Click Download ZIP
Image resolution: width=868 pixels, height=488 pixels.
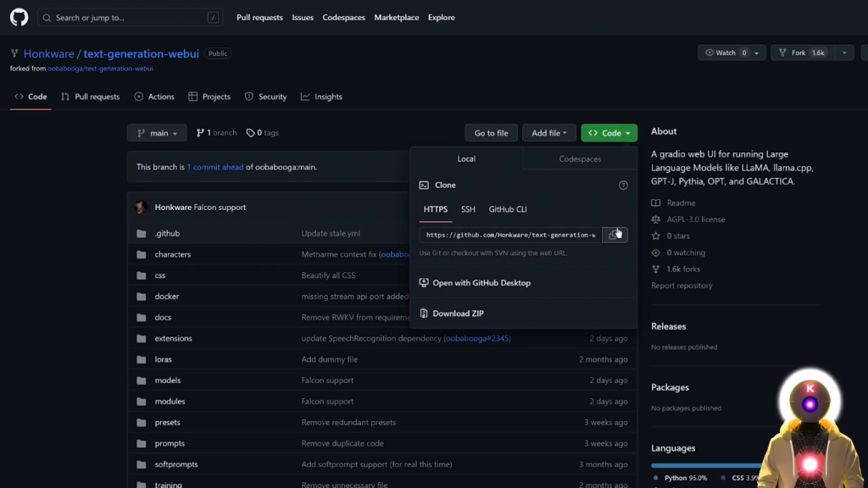coord(458,313)
